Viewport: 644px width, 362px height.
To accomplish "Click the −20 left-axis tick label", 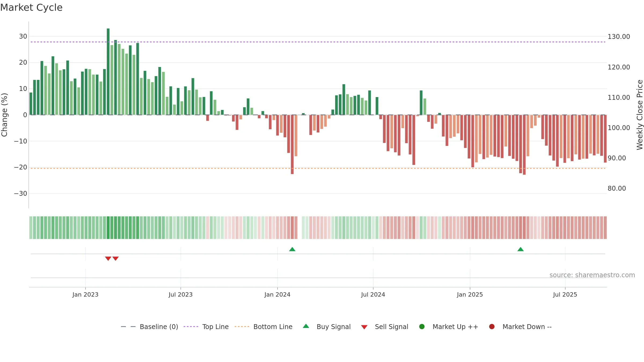I will point(21,167).
